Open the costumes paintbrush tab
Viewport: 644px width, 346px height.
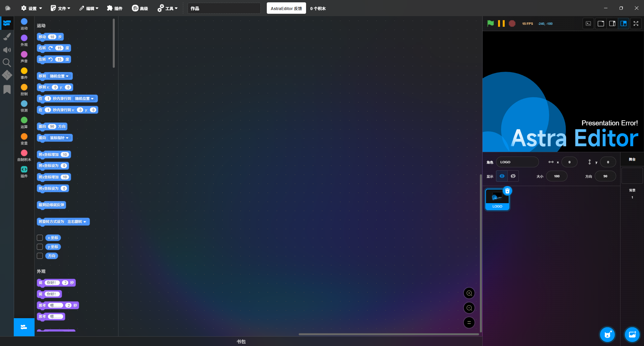click(7, 37)
